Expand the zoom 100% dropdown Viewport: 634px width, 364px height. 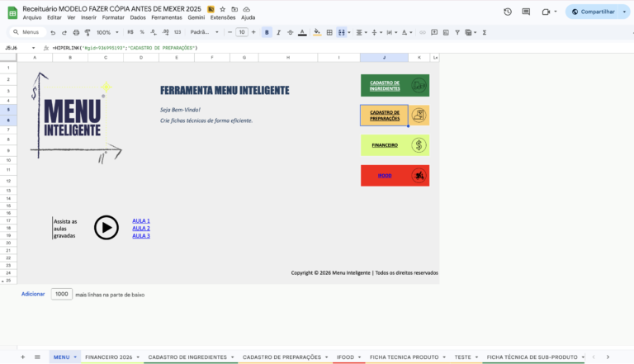(x=107, y=32)
